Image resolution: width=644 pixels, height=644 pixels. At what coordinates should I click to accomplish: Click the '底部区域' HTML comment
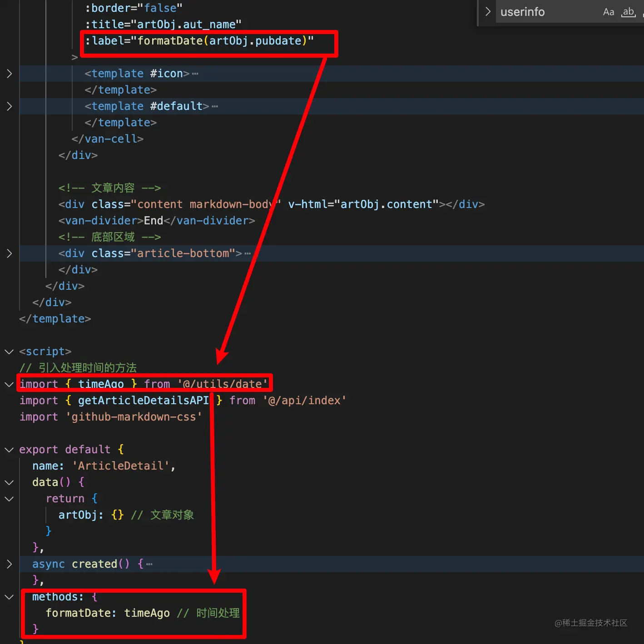110,237
